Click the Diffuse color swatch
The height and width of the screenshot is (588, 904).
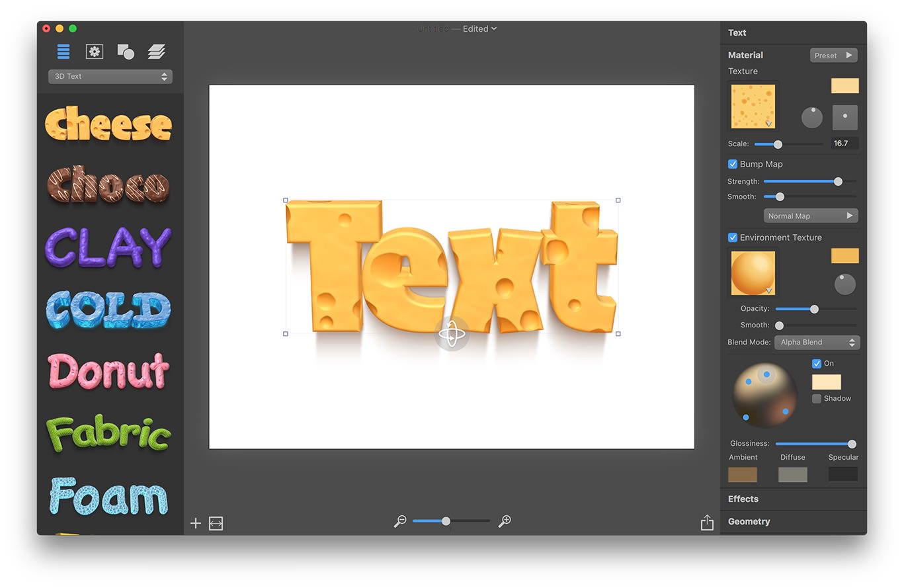click(x=793, y=474)
